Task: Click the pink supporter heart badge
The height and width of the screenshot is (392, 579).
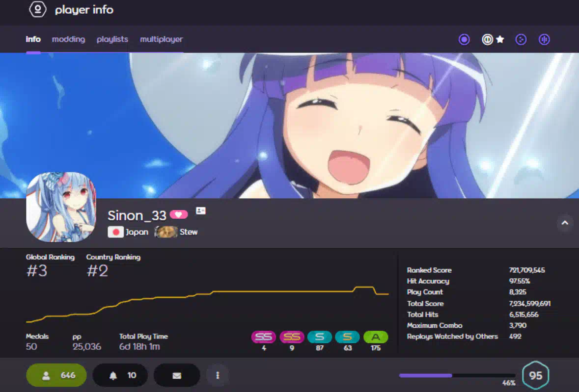Action: click(179, 214)
